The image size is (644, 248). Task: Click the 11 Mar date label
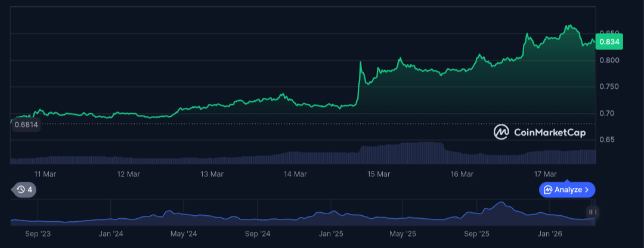(x=45, y=174)
